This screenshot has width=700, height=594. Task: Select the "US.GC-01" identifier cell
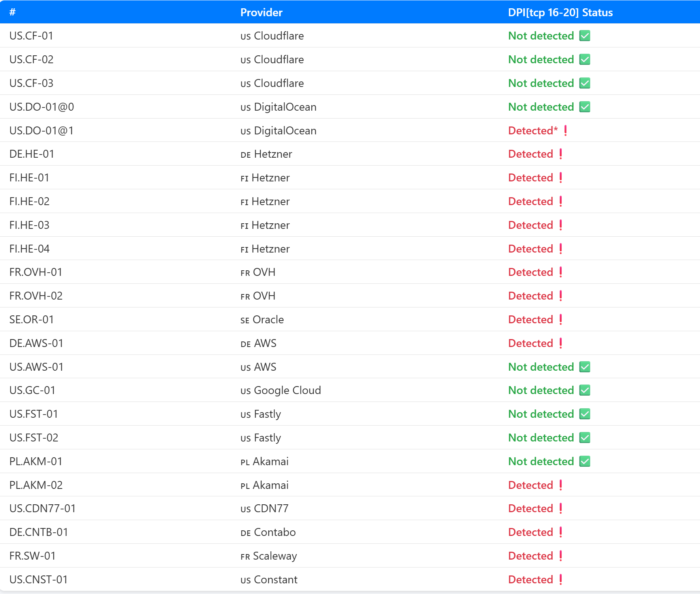point(32,390)
